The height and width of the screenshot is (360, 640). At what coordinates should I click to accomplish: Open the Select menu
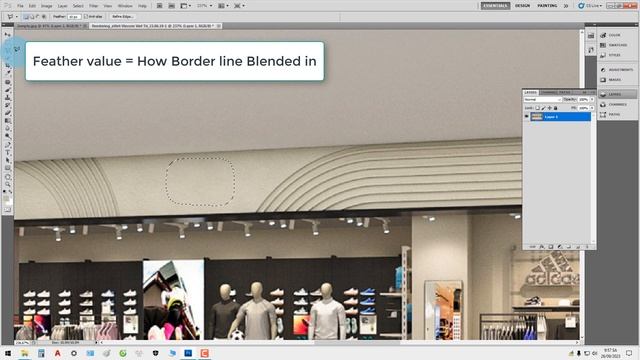78,6
